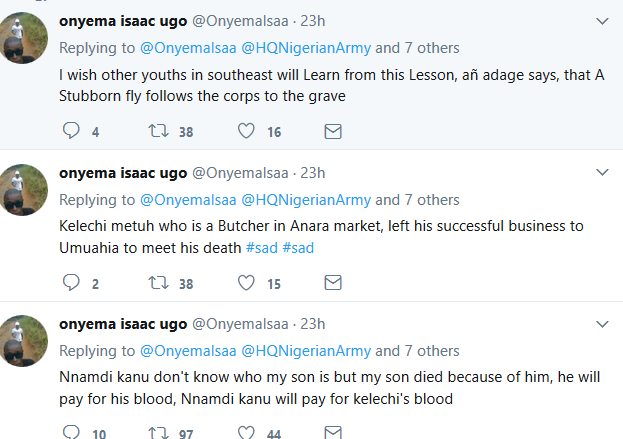The width and height of the screenshot is (623, 439).
Task: Open onyema isaac ugo's avatar on first tweet
Action: (x=23, y=38)
